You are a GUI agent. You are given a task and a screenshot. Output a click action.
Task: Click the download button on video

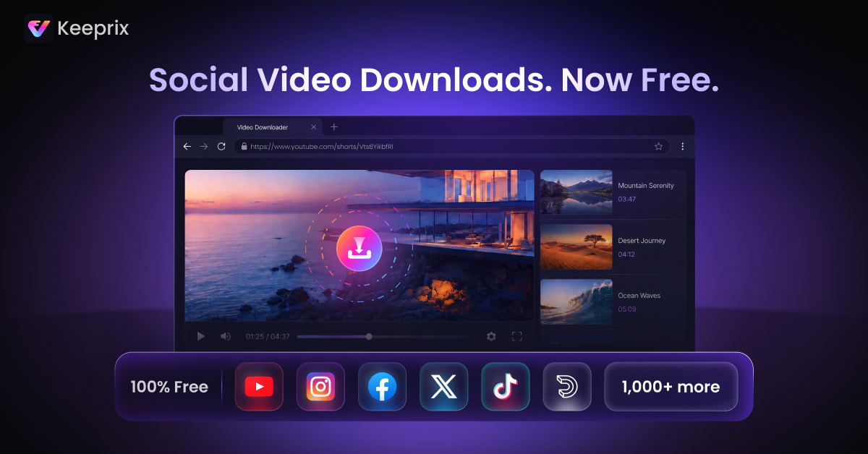coord(359,248)
